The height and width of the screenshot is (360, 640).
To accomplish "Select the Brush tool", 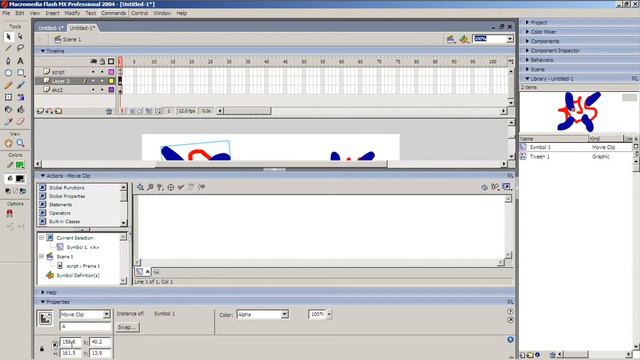I will pyautogui.click(x=20, y=85).
